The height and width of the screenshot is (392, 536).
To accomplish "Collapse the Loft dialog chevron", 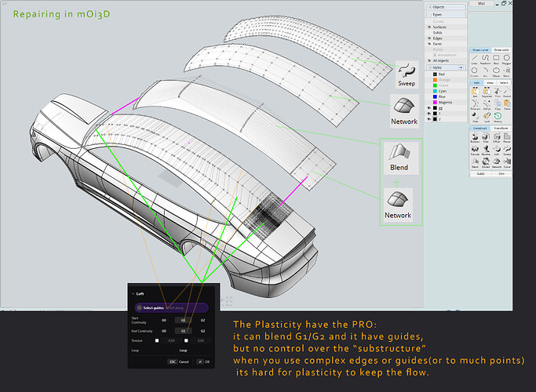I will [x=133, y=294].
